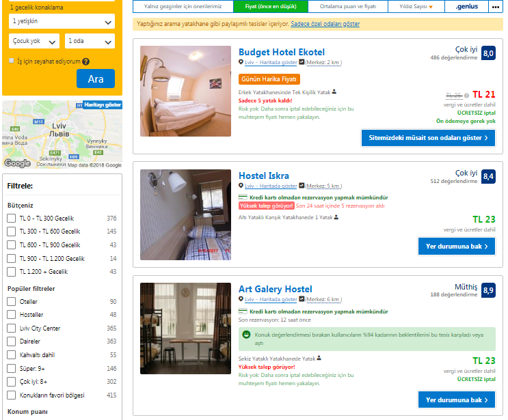
Task: Select the Yalnız gezginler için önerilerimiz tab
Action: [x=183, y=6]
